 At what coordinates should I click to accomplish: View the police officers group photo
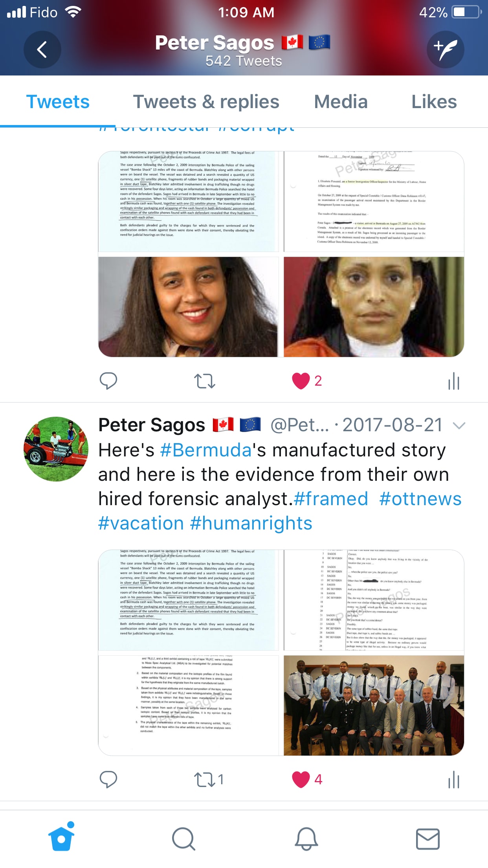point(374,705)
